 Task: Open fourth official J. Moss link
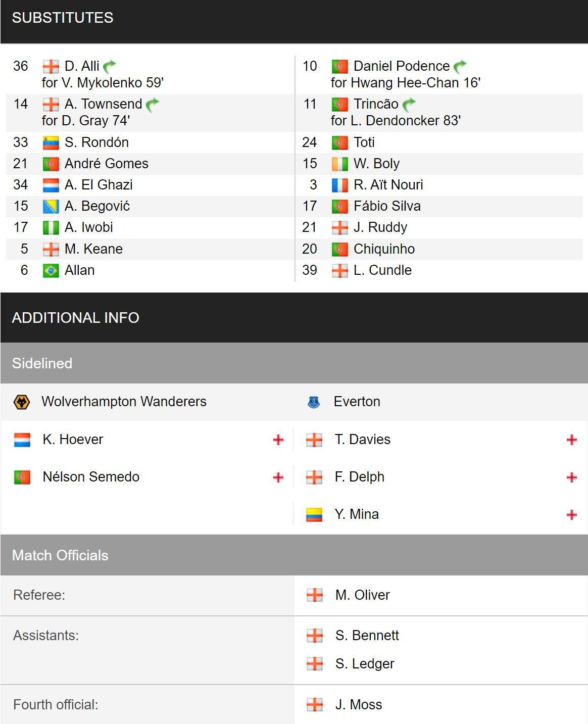click(359, 705)
